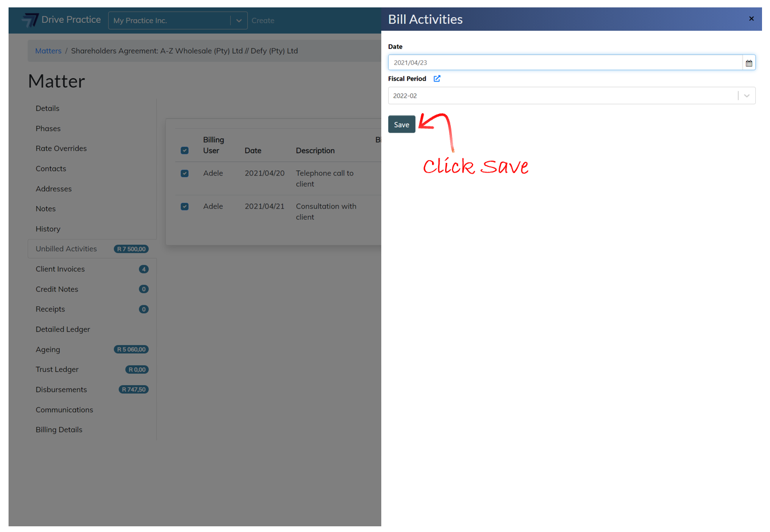Viewport: 770px width, 532px height.
Task: Click the Credit Notes count badge
Action: (144, 289)
